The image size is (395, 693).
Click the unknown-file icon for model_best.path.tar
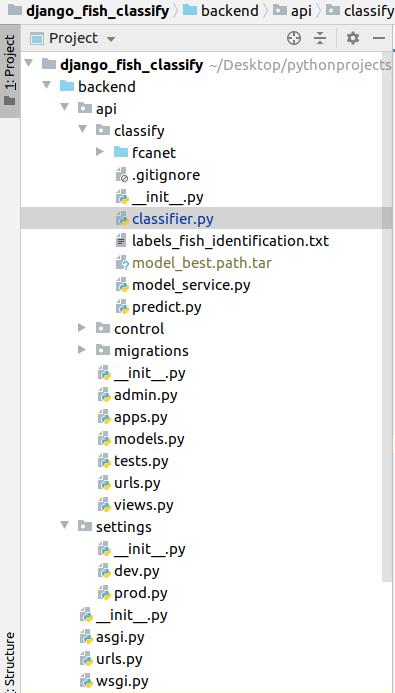[122, 263]
